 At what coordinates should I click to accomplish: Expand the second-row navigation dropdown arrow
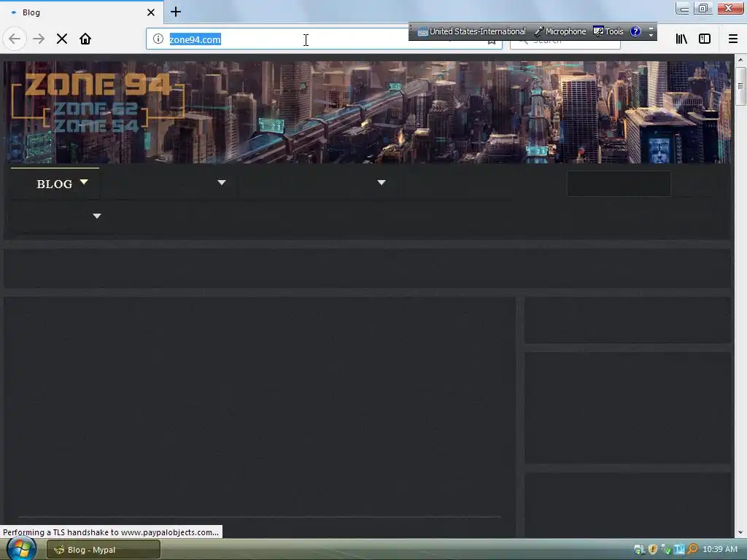click(x=97, y=216)
